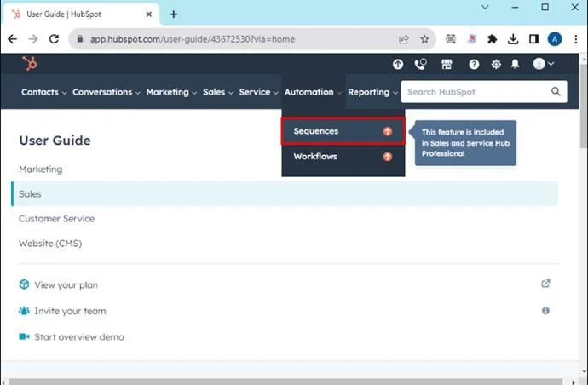This screenshot has width=588, height=385.
Task: Expand the Sales nav menu
Action: (x=218, y=92)
